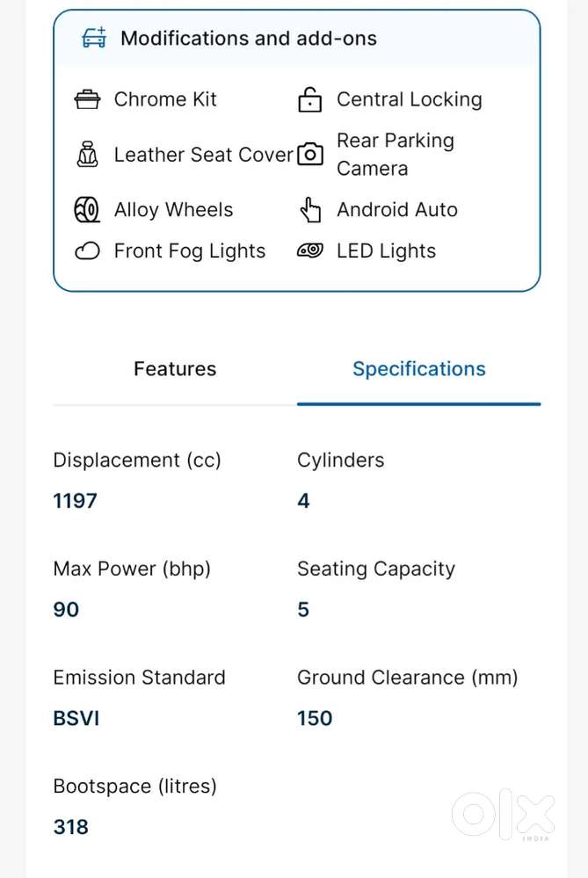Select the LED Lights headlight icon
588x878 pixels.
pos(310,250)
